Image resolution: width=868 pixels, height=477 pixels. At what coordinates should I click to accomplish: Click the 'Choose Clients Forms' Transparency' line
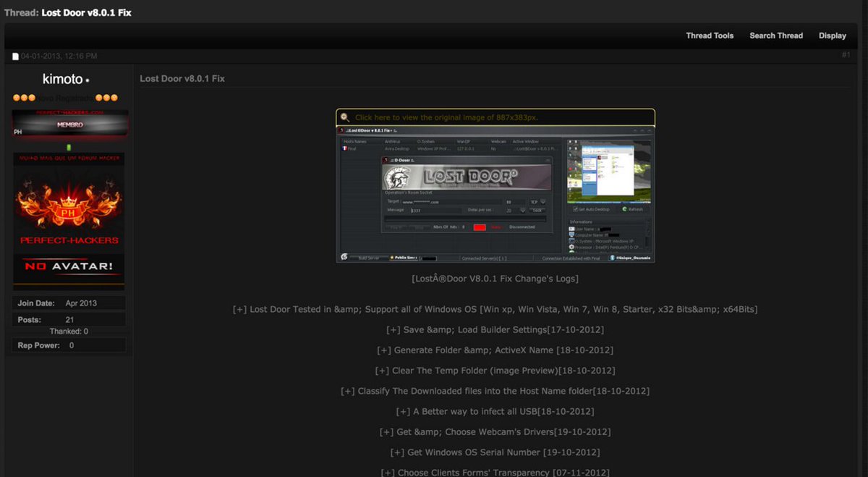[x=495, y=472]
